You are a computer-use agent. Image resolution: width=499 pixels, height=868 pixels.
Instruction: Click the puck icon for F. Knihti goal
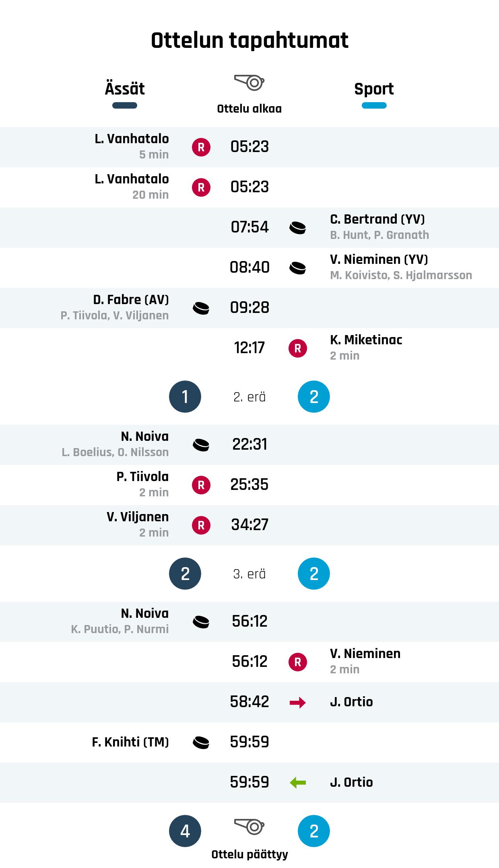tap(201, 743)
